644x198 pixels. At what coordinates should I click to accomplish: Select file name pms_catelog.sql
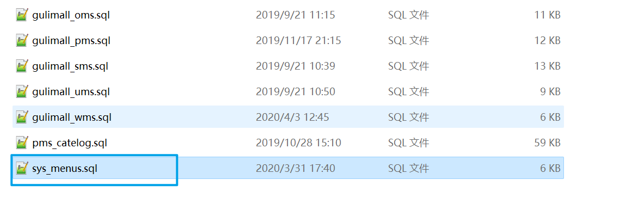[x=70, y=143]
